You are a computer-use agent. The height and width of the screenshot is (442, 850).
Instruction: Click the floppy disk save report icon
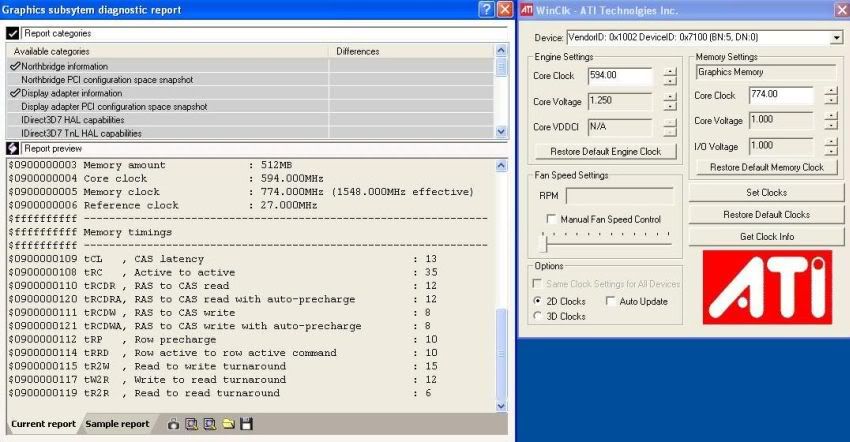click(247, 424)
